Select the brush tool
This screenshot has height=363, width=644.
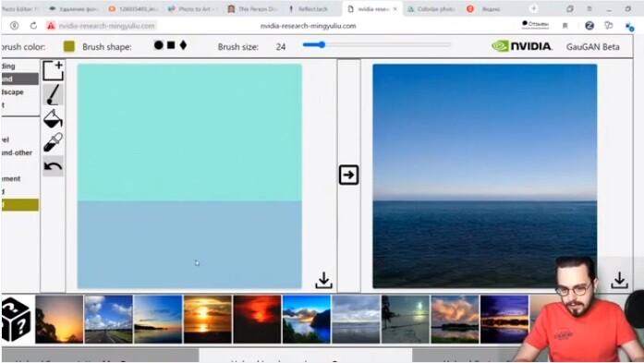point(53,94)
